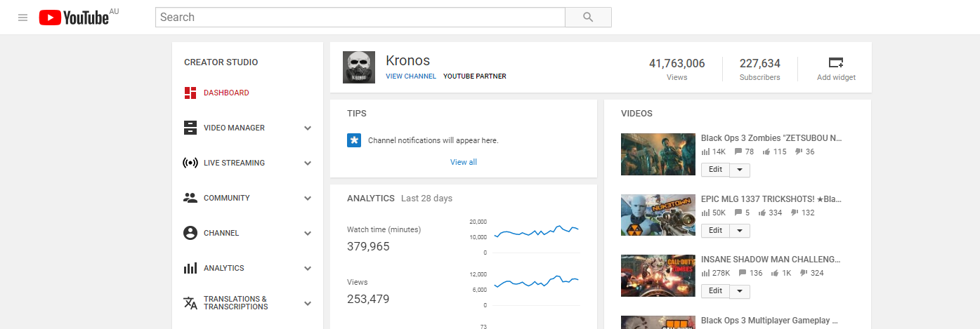Click Edit for Black Ops 3 Zombies ZETSUBOU
Screen dimensions: 980x329
point(715,170)
